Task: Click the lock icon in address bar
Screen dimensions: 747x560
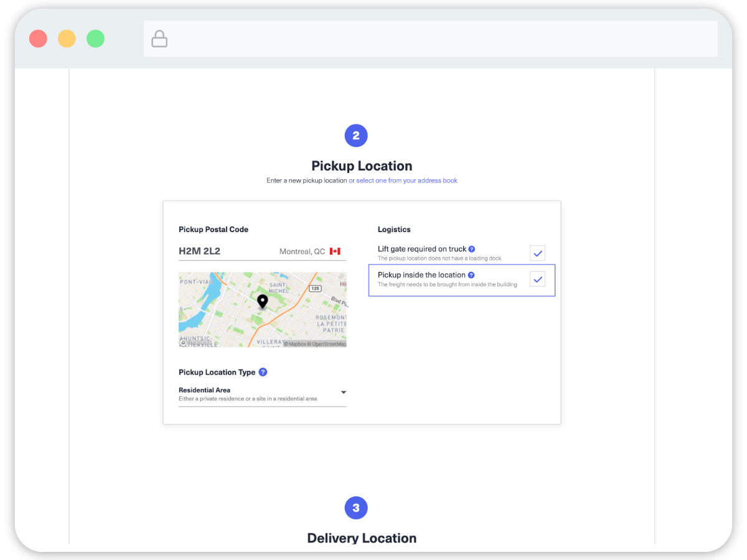Action: point(160,39)
